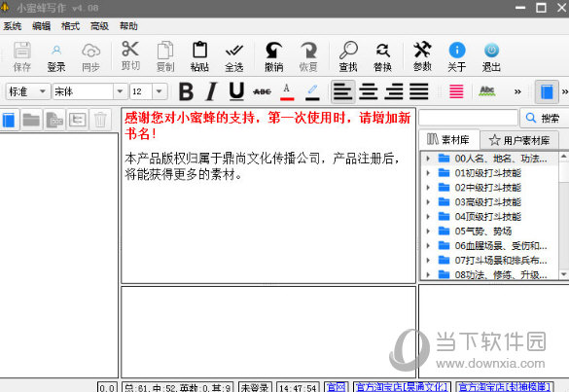Expand the 01初级打斗技能 folder
Image resolution: width=569 pixels, height=392 pixels.
point(428,173)
